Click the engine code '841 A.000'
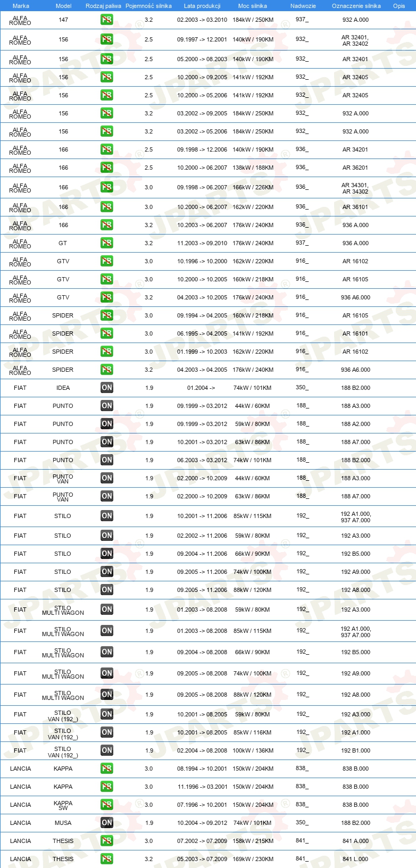Screen dimensions: 416x868 355,841
